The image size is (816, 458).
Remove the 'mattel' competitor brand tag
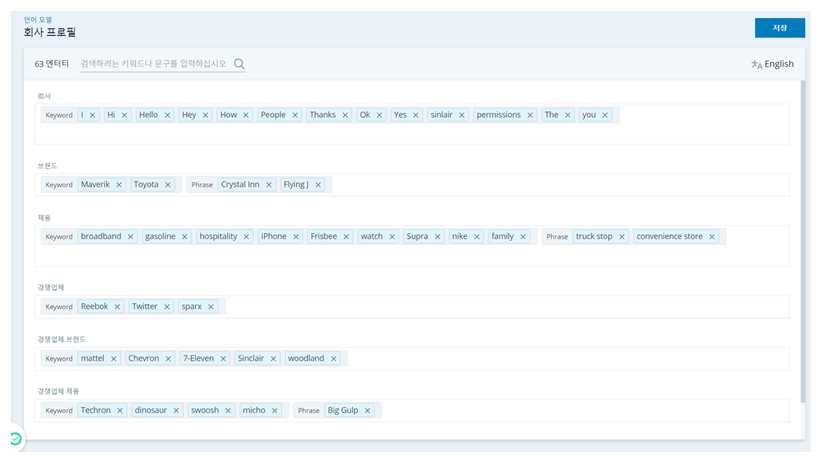pos(114,359)
